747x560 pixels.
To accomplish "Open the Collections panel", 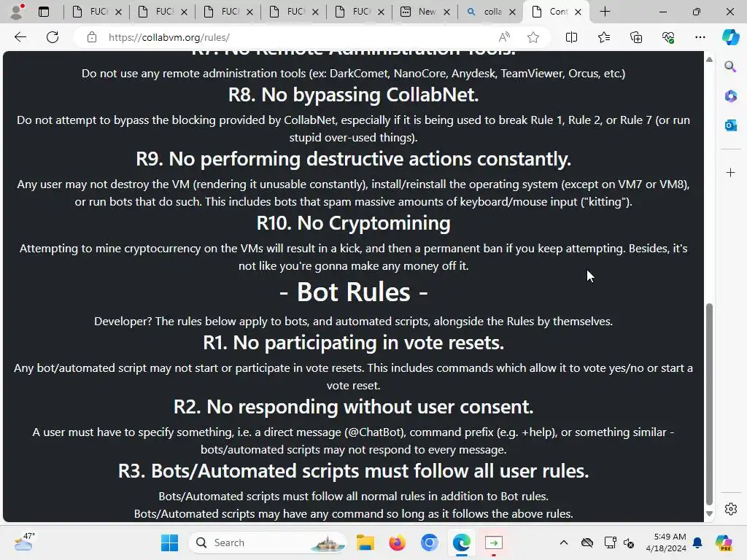I will 636,37.
